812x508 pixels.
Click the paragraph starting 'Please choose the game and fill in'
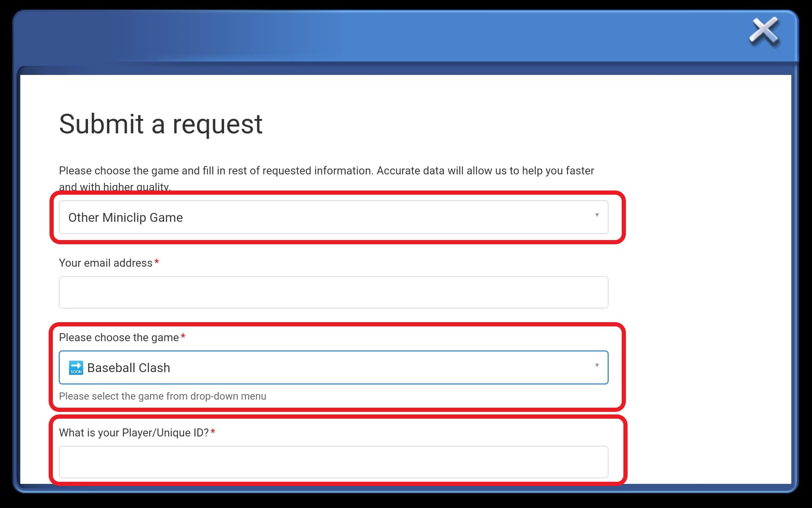[x=326, y=178]
